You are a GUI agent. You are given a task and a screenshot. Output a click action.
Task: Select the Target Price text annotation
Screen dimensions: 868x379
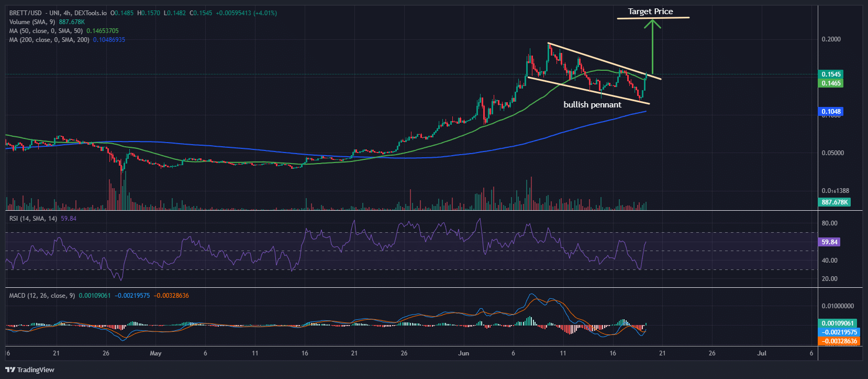[x=650, y=12]
